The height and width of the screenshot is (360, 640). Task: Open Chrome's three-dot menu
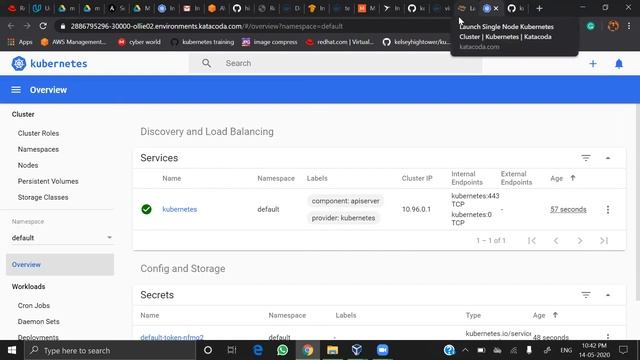tap(629, 26)
